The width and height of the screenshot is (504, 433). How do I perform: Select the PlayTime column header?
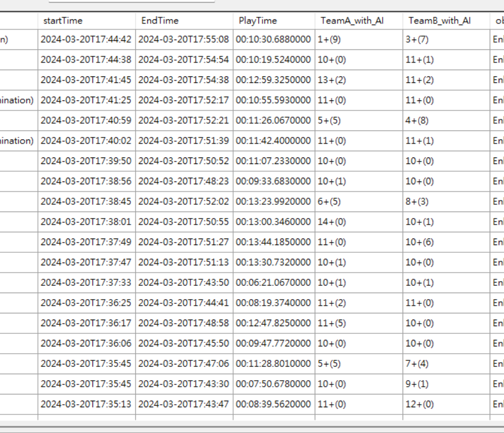click(x=274, y=20)
